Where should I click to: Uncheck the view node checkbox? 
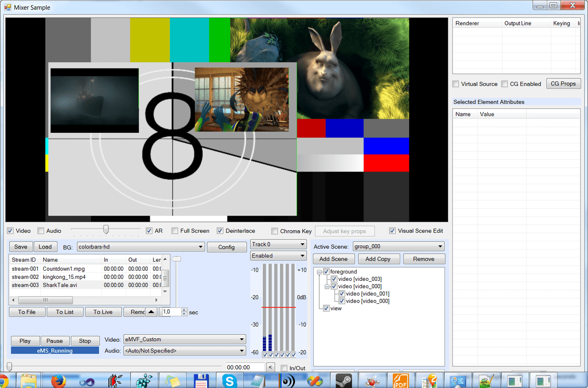coord(326,308)
